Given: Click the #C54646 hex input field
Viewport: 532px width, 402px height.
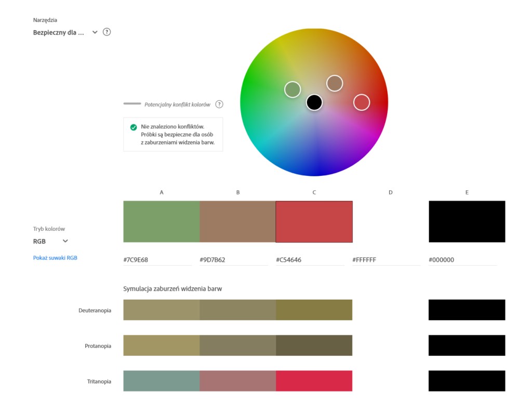Looking at the screenshot, I should (x=310, y=260).
